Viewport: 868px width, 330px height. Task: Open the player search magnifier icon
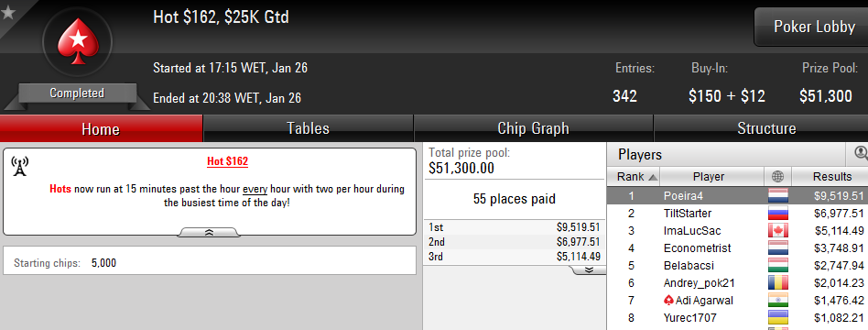tap(860, 154)
